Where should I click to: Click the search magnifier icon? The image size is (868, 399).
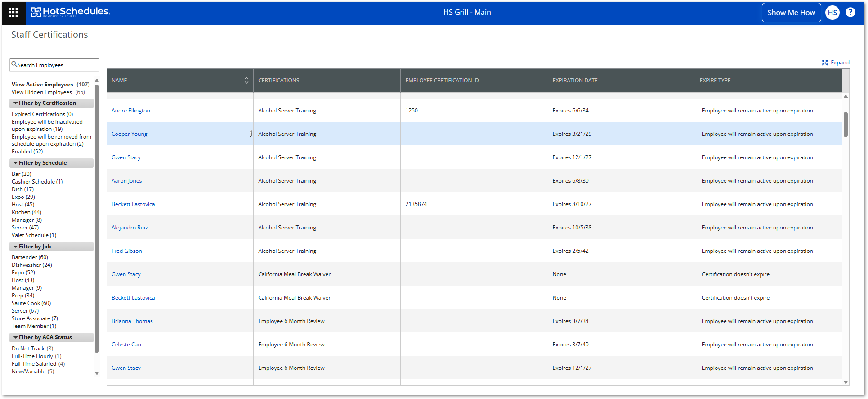coord(14,64)
